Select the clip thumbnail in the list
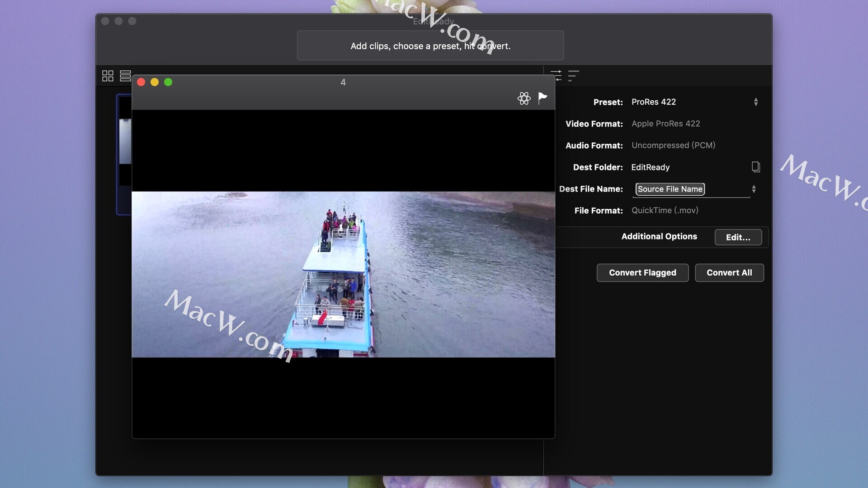868x488 pixels. 124,154
